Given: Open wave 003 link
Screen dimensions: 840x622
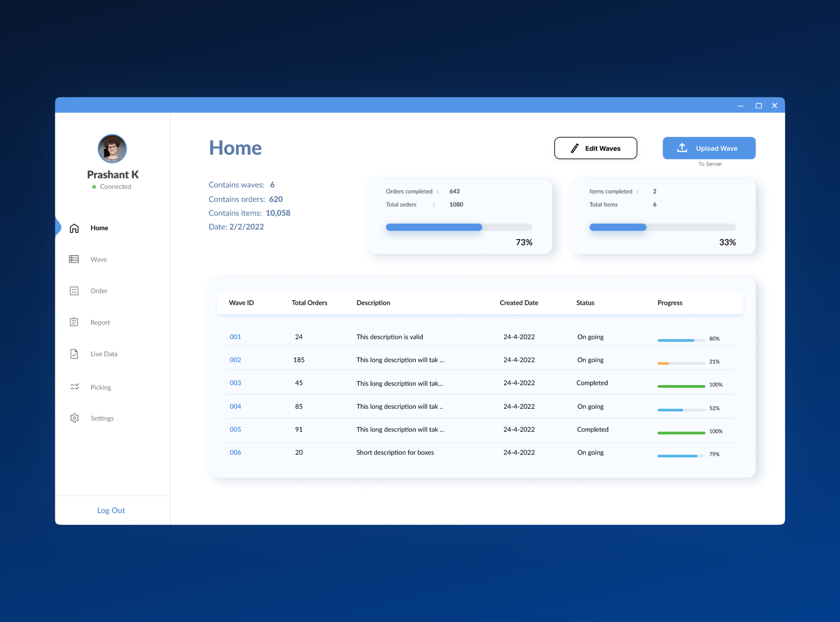Looking at the screenshot, I should tap(235, 383).
